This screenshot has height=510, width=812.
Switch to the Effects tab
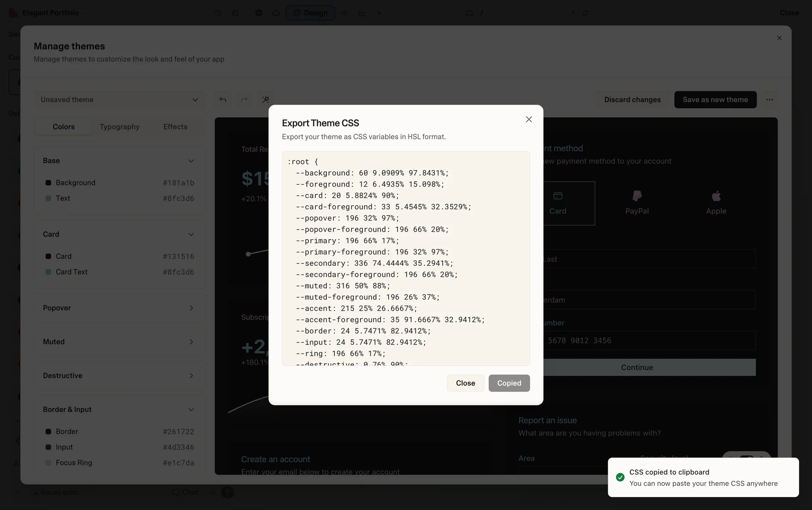(175, 127)
